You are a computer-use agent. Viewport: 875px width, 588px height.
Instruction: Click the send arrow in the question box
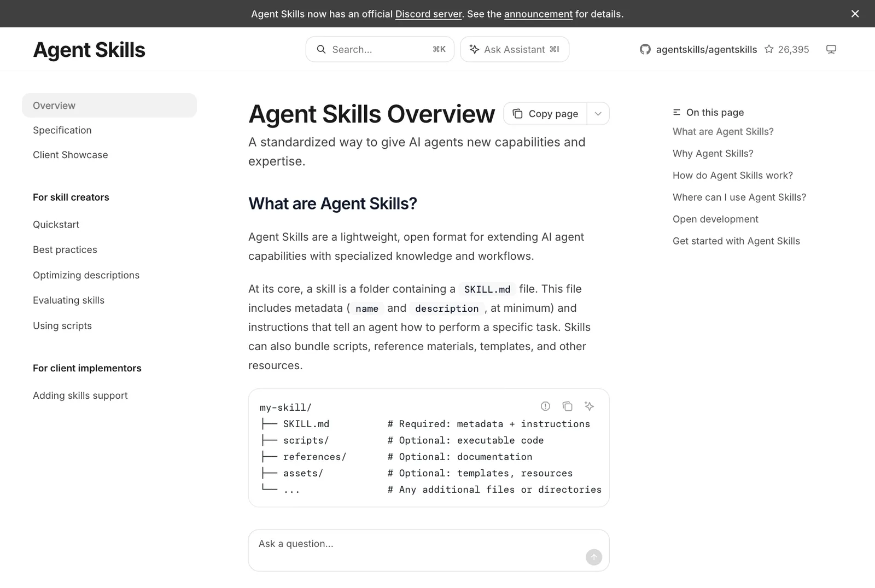click(x=594, y=557)
